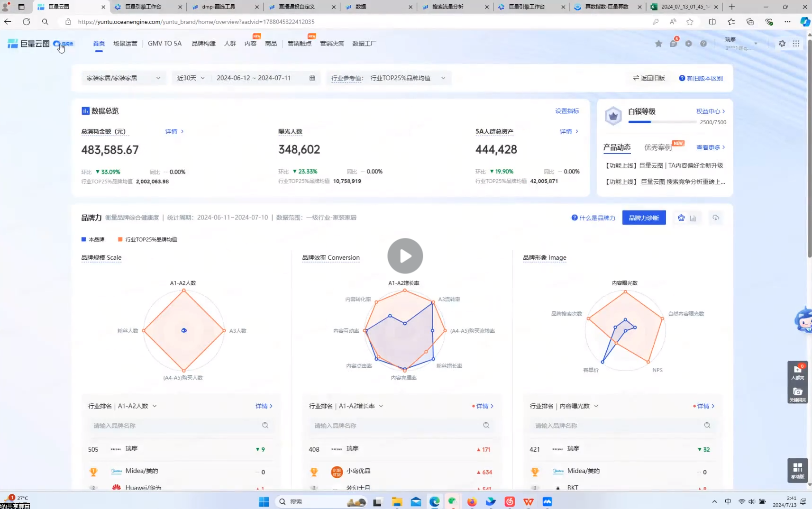The image size is (812, 509).
Task: Toggle 本品牌 legend series in chart
Action: (x=93, y=240)
